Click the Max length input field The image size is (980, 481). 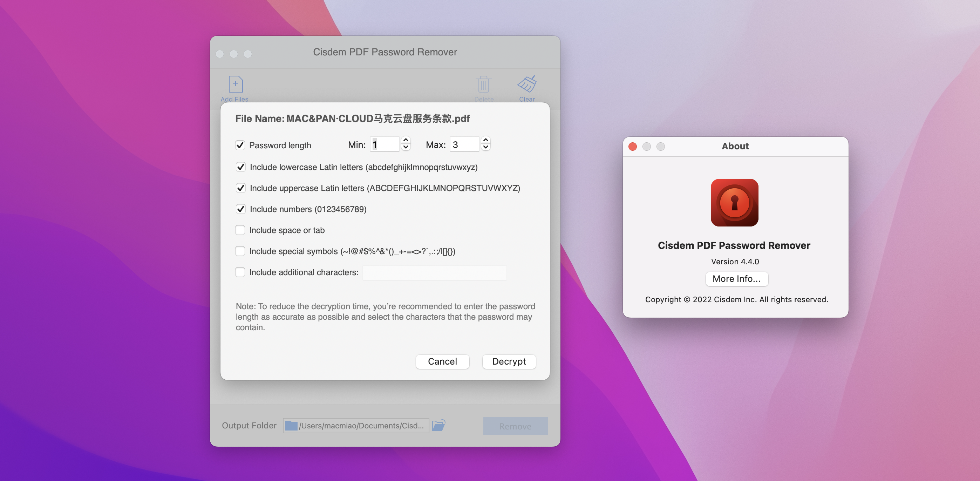[464, 144]
